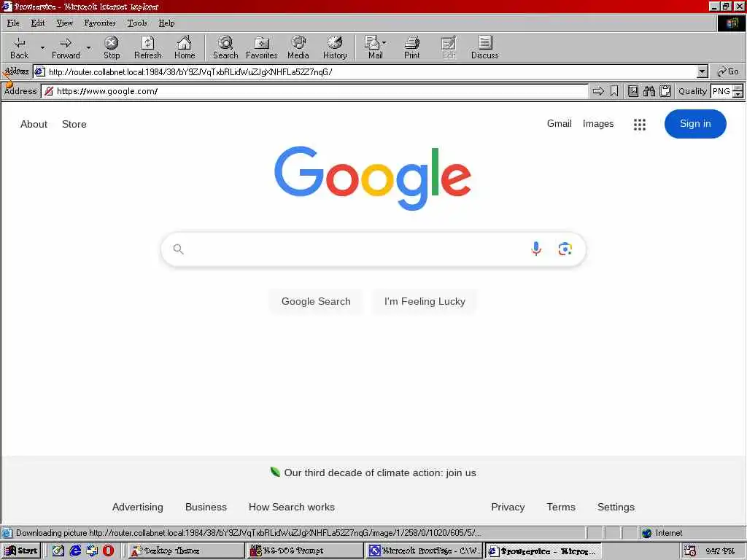
Task: Open the How Search works footer link
Action: pyautogui.click(x=292, y=507)
